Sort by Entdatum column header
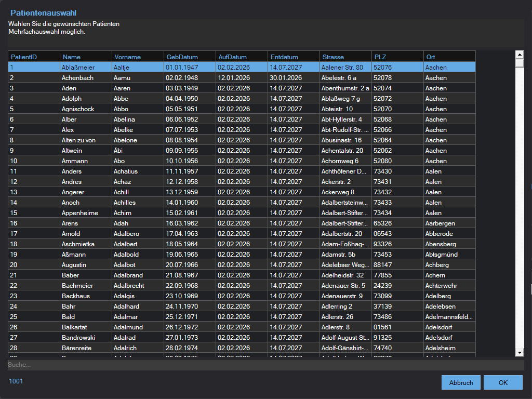This screenshot has height=399, width=532. pos(294,57)
